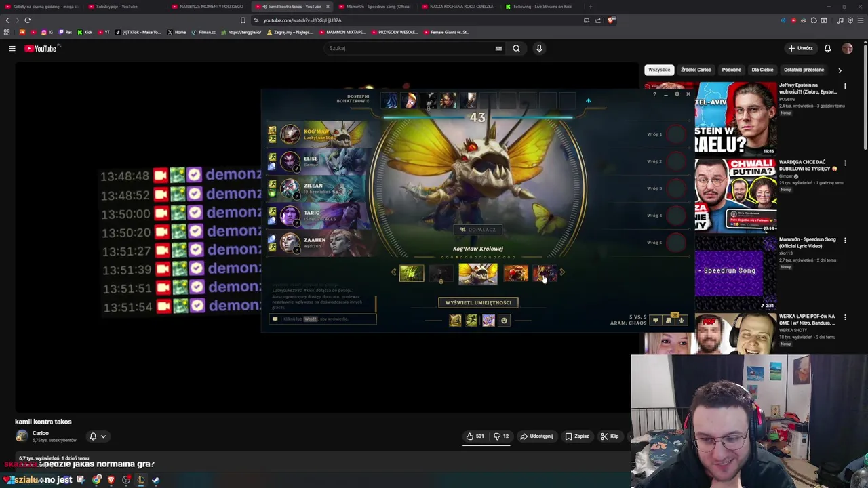
Task: Open game help question mark icon
Action: [x=655, y=94]
